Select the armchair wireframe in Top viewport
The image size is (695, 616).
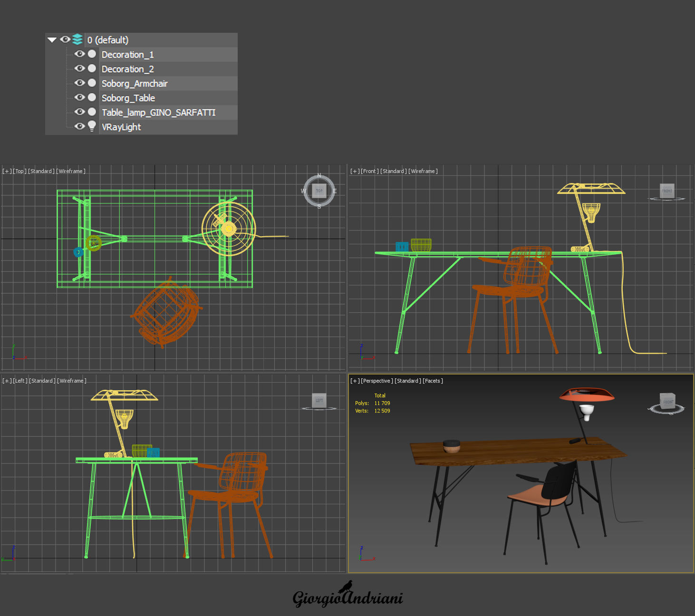(x=166, y=312)
